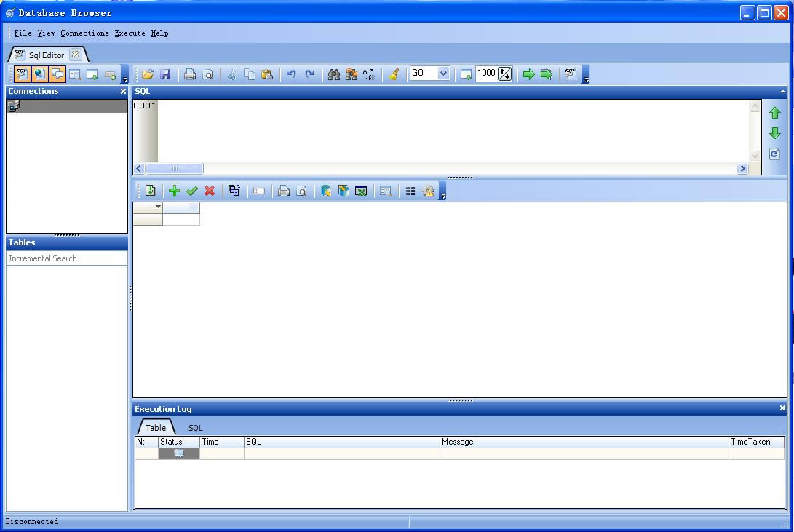Click the database import bucket icon
The height and width of the screenshot is (532, 794).
pos(344,191)
